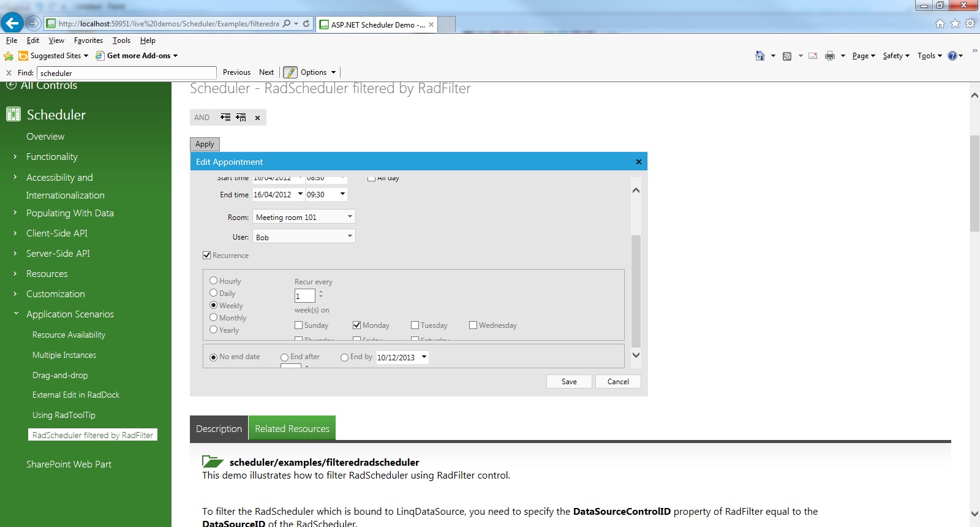Open the browser Home icon near window controls
This screenshot has width=980, height=527.
tap(940, 24)
